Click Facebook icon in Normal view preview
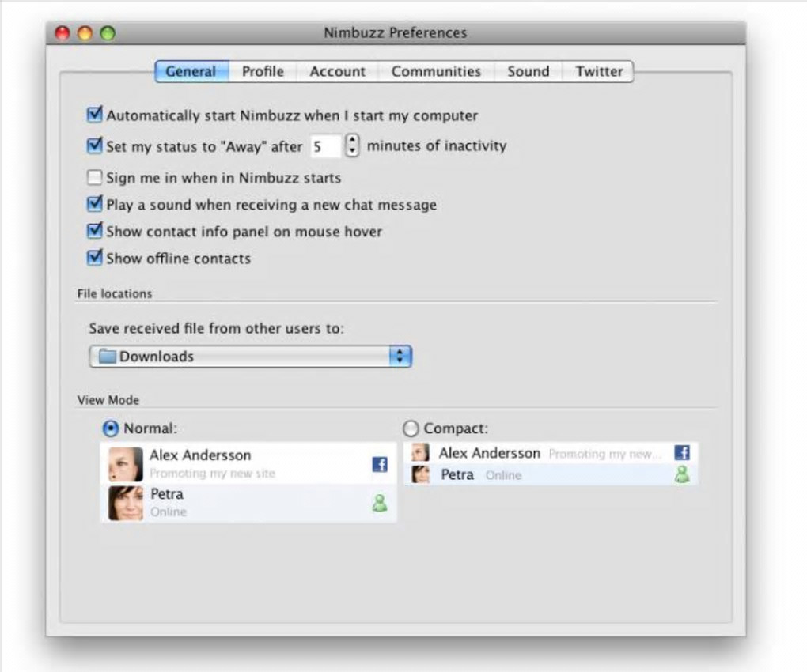 [380, 465]
